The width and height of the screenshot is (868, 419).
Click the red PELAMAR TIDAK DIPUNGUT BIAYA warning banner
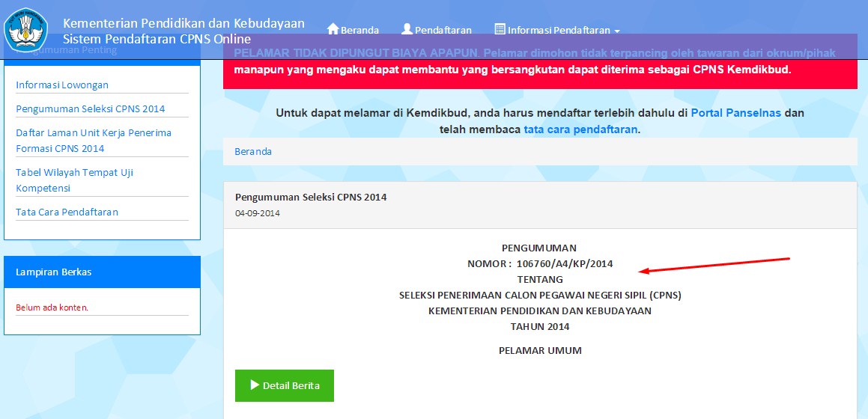[x=540, y=62]
